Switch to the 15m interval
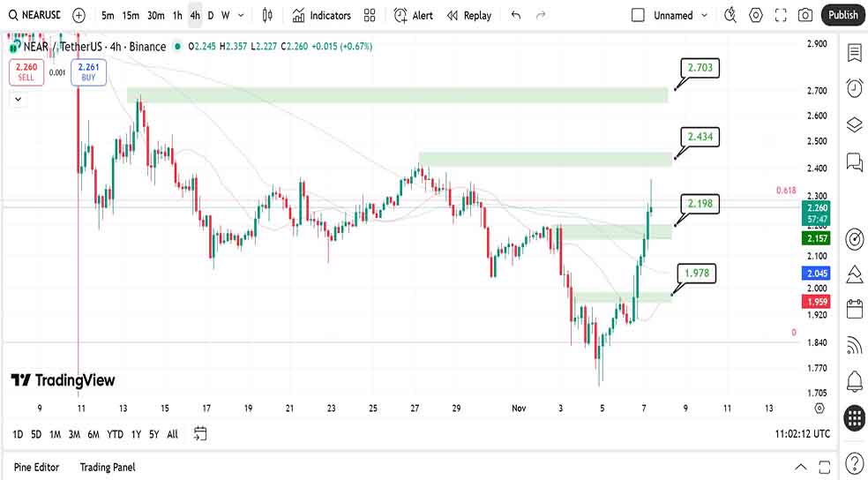The width and height of the screenshot is (868, 480). [131, 15]
